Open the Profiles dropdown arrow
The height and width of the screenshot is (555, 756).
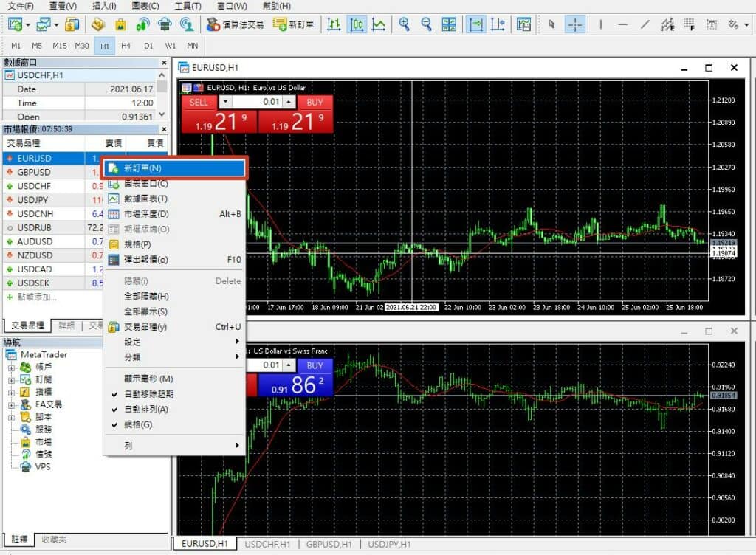click(x=56, y=24)
